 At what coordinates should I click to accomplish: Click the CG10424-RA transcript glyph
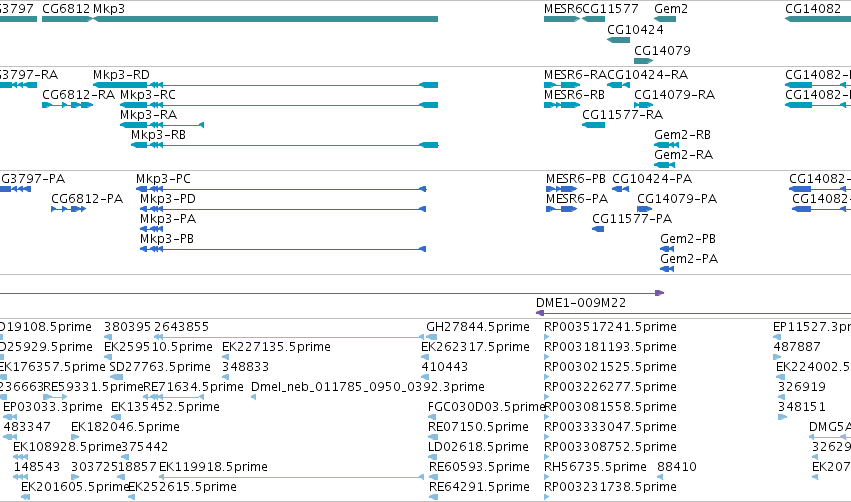click(x=618, y=85)
